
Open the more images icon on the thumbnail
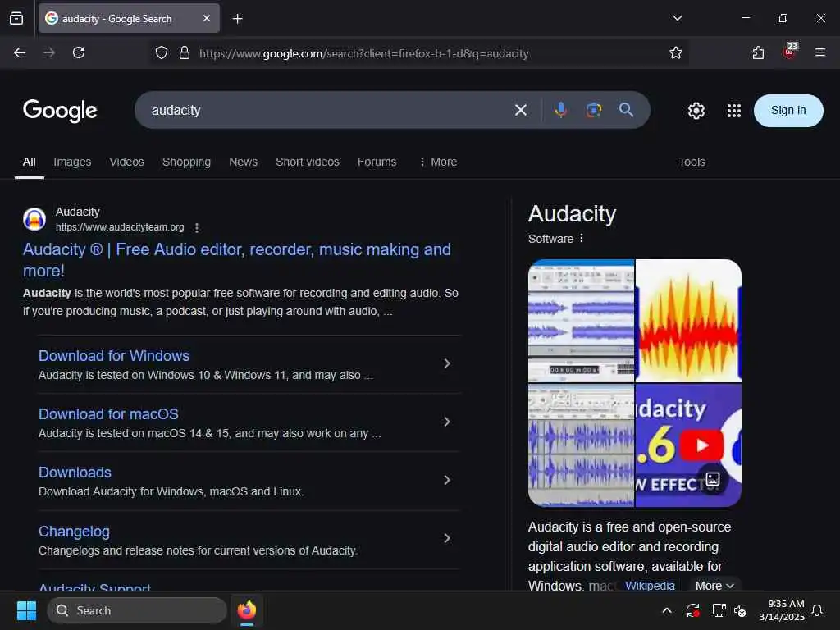[x=713, y=479]
